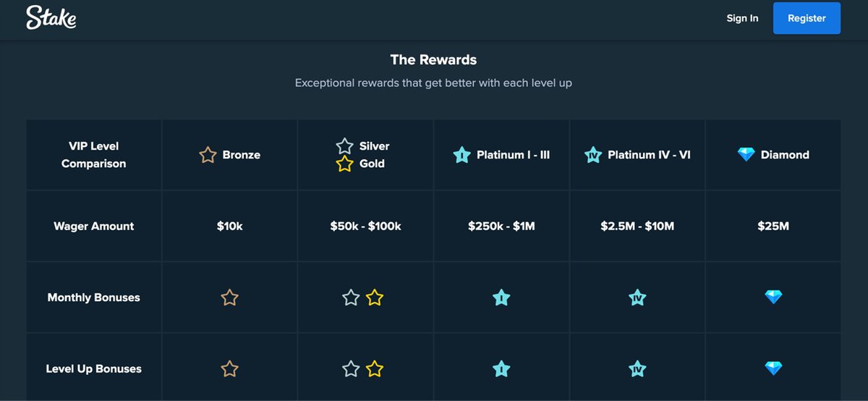
Task: Select the Platinum I - III star icon
Action: point(461,155)
